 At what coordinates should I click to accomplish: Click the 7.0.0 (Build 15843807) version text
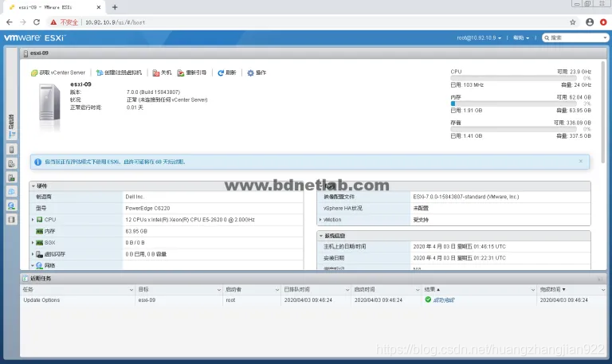pyautogui.click(x=153, y=92)
